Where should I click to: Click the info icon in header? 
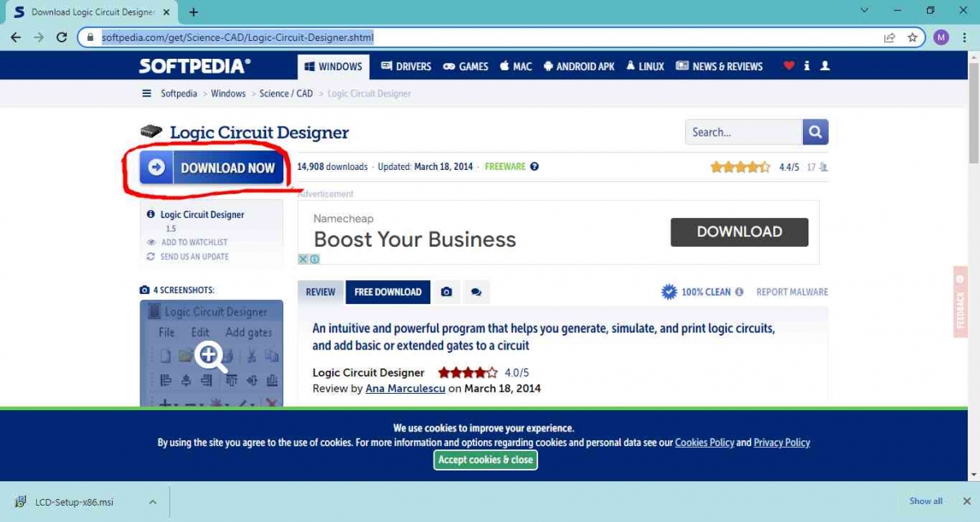(x=807, y=66)
